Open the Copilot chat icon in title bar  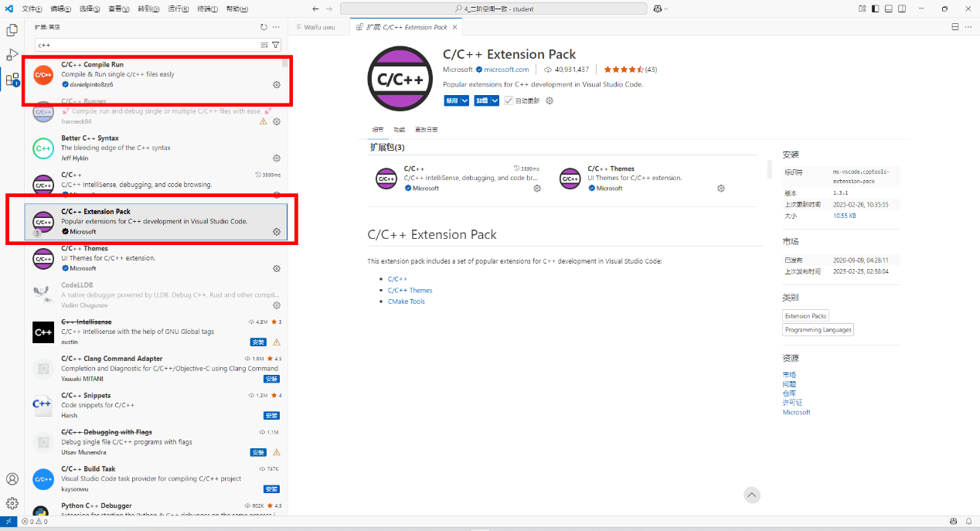[x=657, y=9]
